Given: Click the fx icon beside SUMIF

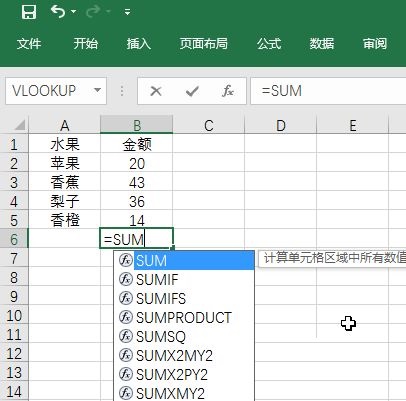Looking at the screenshot, I should tap(126, 279).
